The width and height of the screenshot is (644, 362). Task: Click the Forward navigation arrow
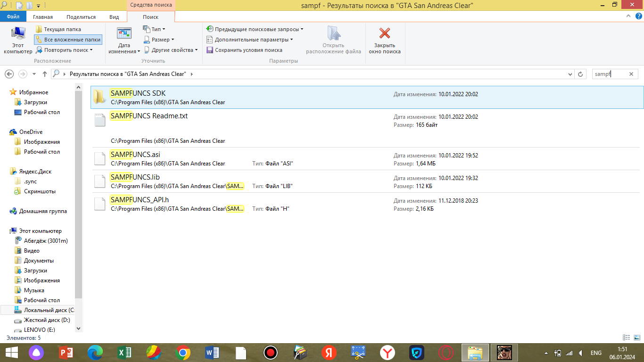pyautogui.click(x=23, y=74)
